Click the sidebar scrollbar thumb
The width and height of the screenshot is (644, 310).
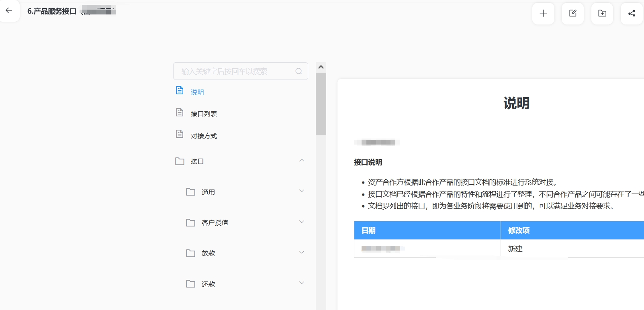(x=321, y=104)
